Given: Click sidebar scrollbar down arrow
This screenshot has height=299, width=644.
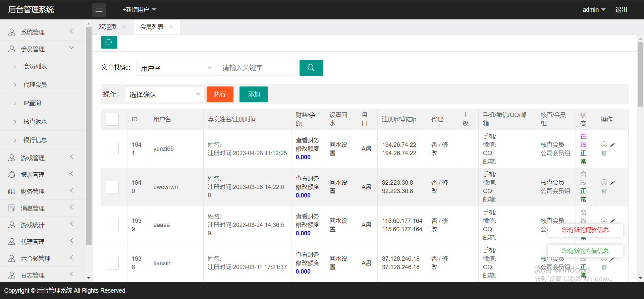Looking at the screenshot, I should [89, 278].
